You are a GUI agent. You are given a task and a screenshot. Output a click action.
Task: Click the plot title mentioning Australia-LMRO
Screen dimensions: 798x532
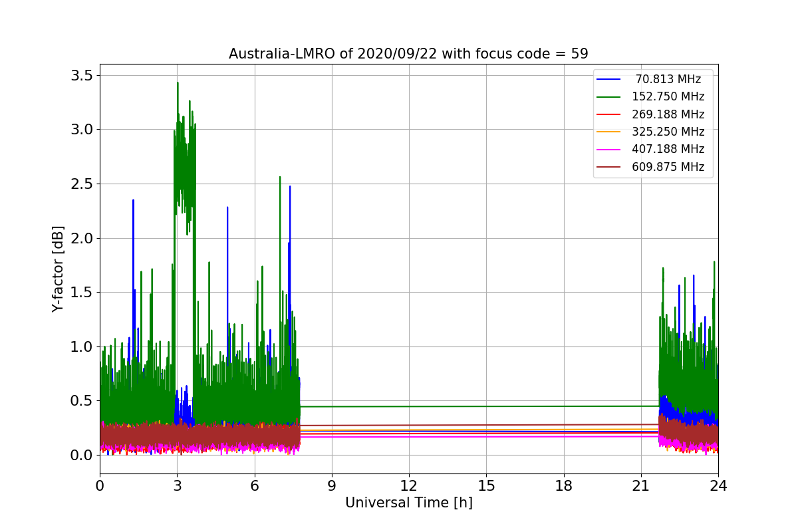(x=408, y=54)
